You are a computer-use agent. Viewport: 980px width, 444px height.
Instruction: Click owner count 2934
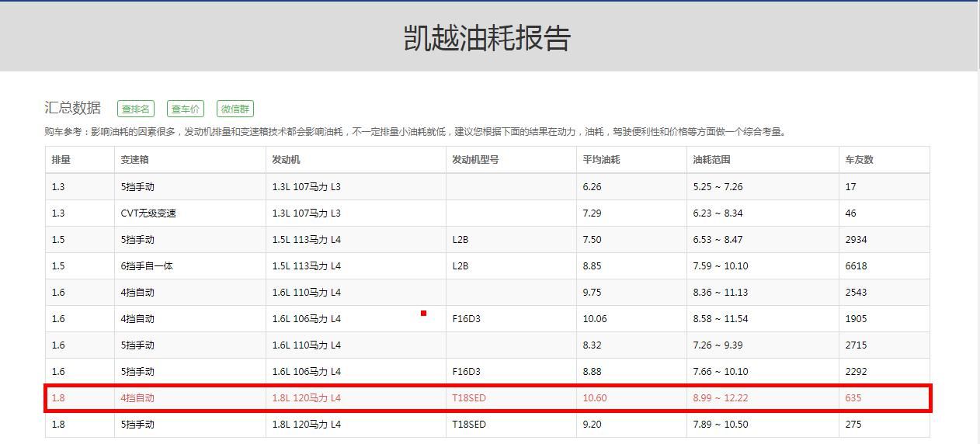click(856, 239)
